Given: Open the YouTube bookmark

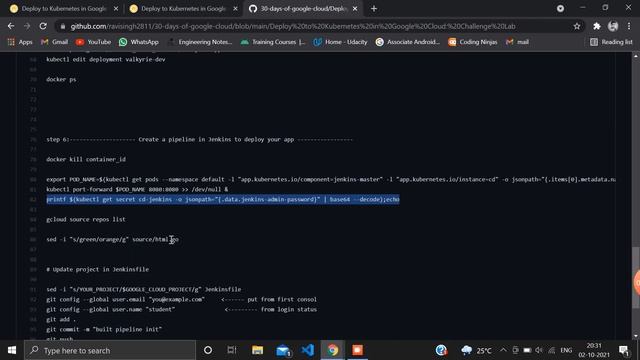Looking at the screenshot, I should (x=93, y=42).
